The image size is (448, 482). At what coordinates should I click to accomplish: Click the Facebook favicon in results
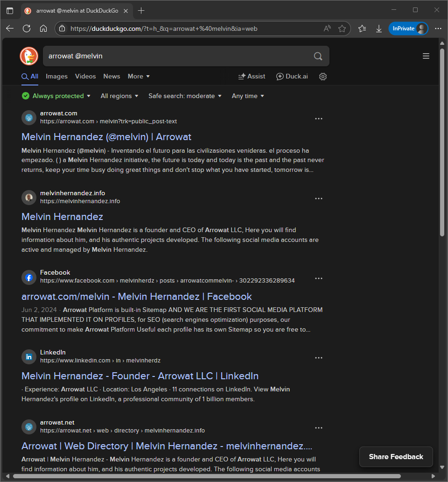coord(29,277)
